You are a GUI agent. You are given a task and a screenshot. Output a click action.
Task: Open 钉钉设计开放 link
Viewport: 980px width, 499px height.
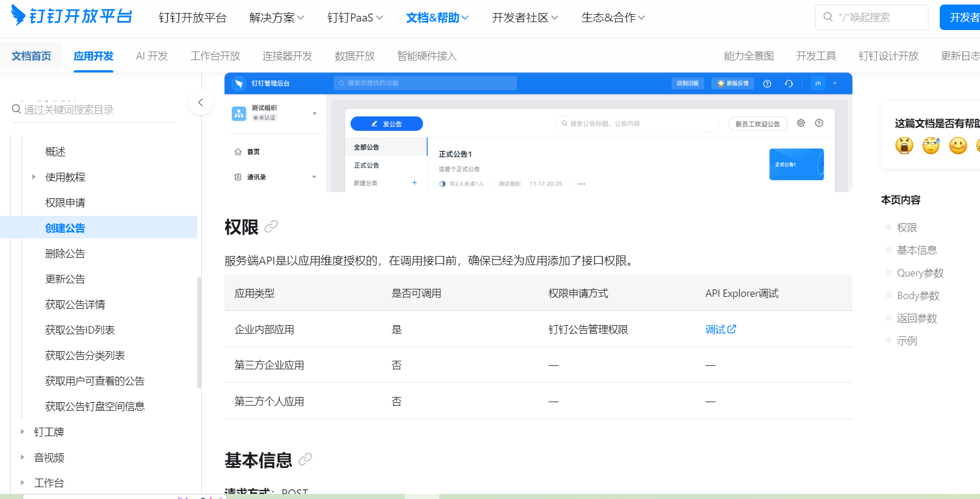[889, 56]
